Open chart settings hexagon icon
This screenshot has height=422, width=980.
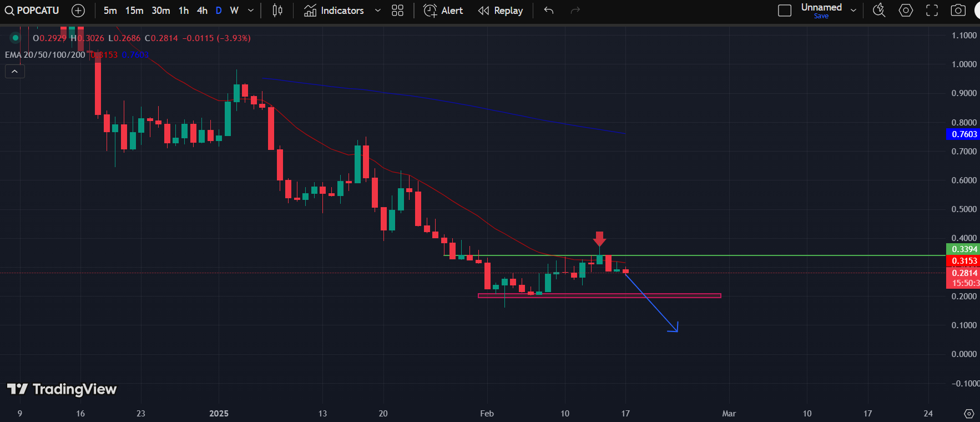click(906, 11)
